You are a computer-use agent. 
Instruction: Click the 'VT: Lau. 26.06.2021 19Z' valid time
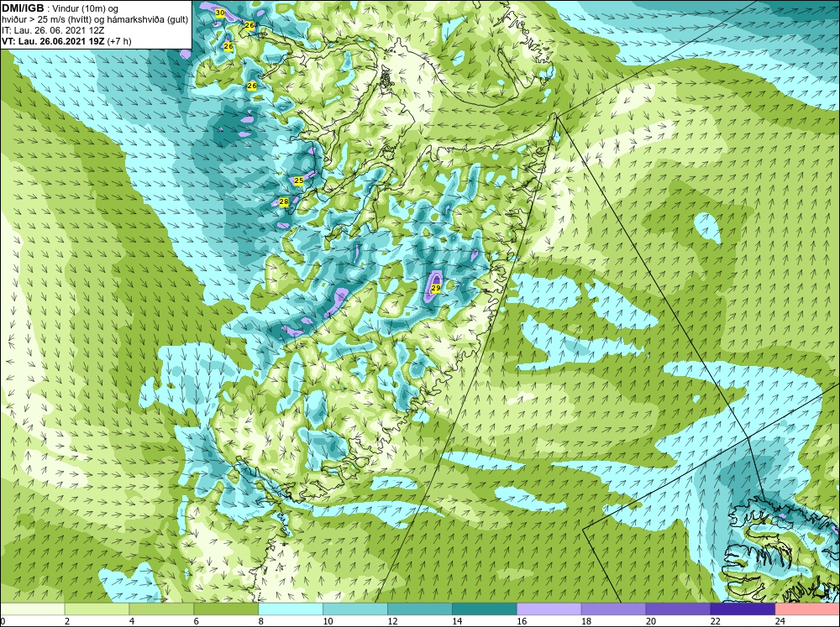point(54,40)
